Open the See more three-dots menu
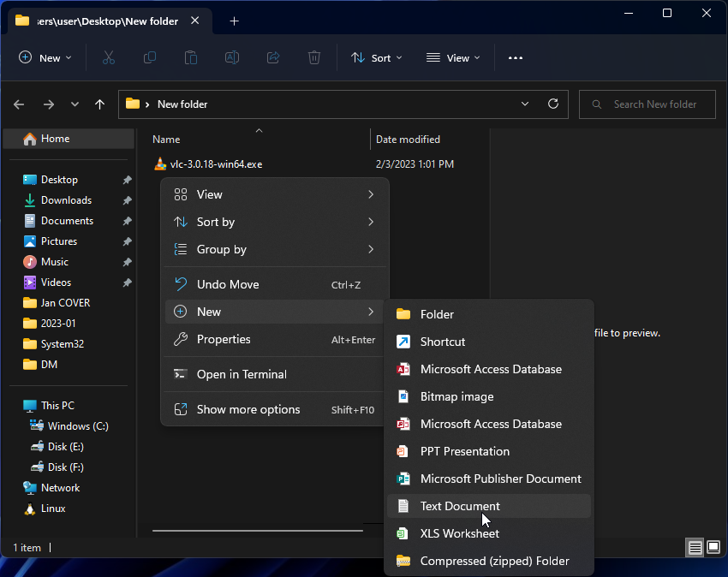This screenshot has width=728, height=577. [x=515, y=57]
